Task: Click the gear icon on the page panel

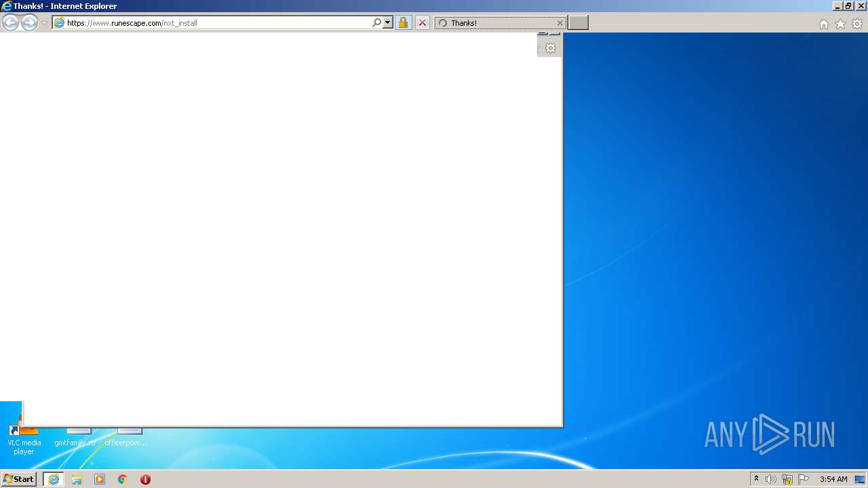Action: (x=551, y=48)
